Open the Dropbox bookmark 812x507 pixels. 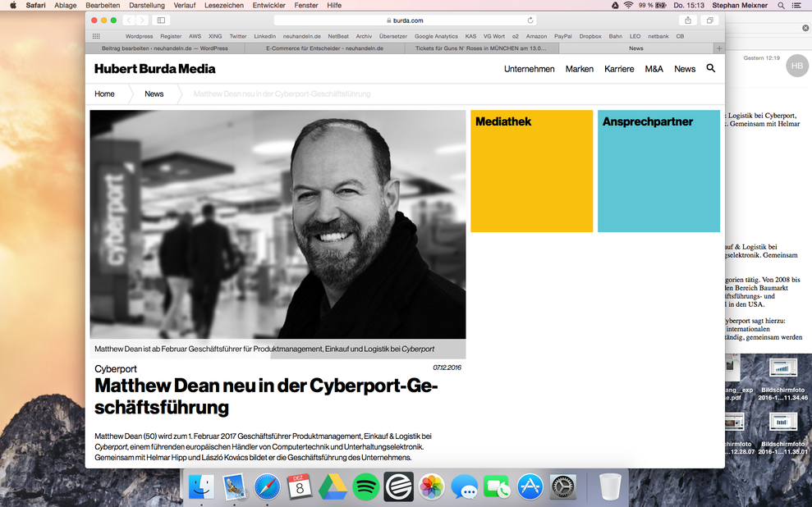click(x=590, y=36)
